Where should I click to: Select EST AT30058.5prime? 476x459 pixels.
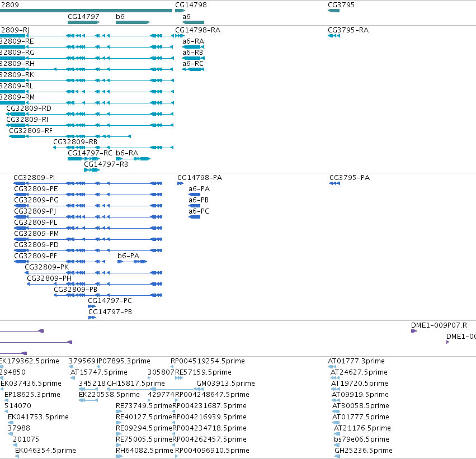[x=336, y=411]
